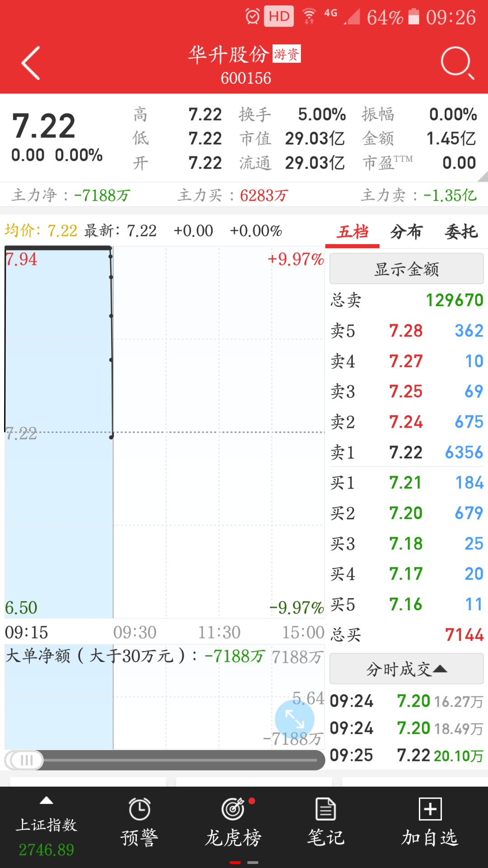Tap 主力卖 -1.35亿 value
Viewport: 488px width, 868px height.
point(450,195)
